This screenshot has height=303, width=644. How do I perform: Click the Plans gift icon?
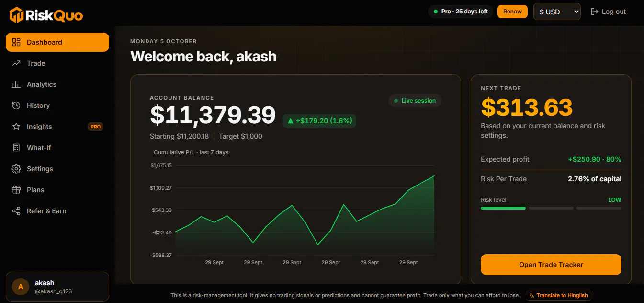(16, 190)
